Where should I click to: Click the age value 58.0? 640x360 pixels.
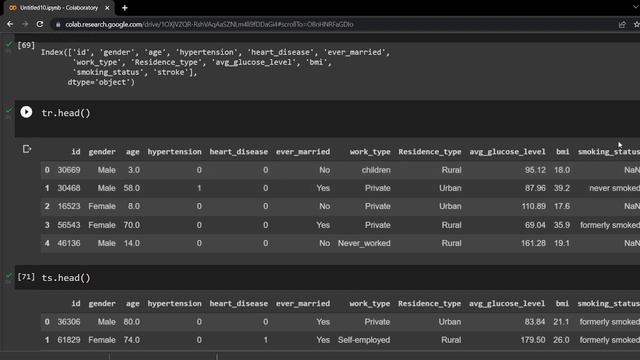[131, 188]
